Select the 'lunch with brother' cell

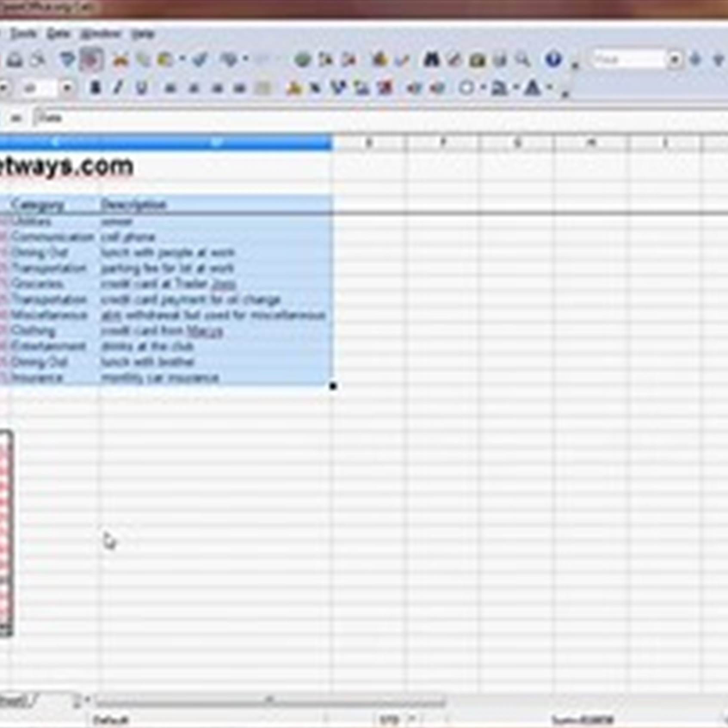[215, 362]
